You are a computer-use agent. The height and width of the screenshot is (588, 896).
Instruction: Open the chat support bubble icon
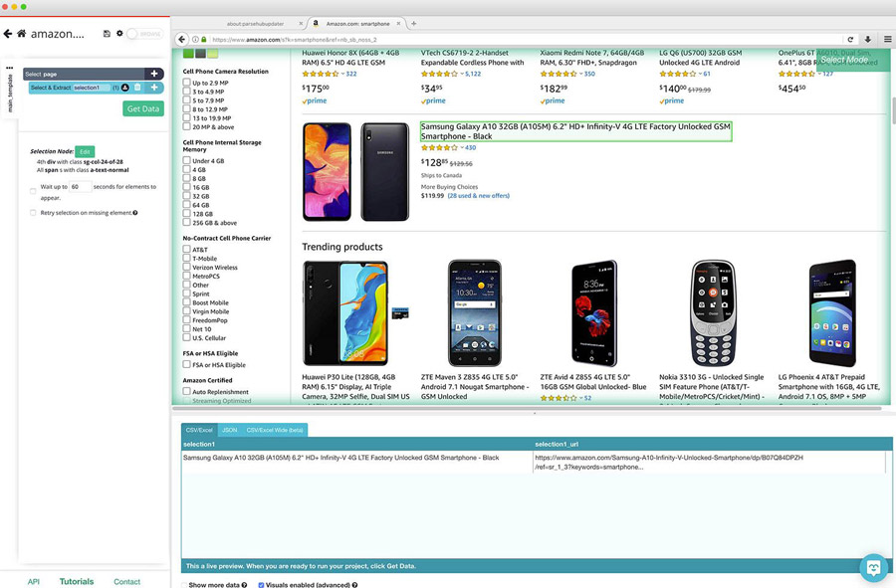(x=874, y=568)
